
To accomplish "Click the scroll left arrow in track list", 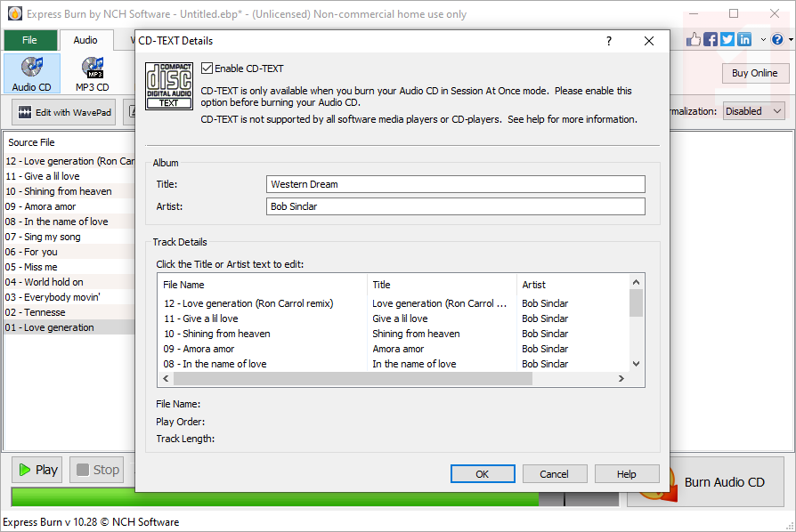I will point(166,378).
